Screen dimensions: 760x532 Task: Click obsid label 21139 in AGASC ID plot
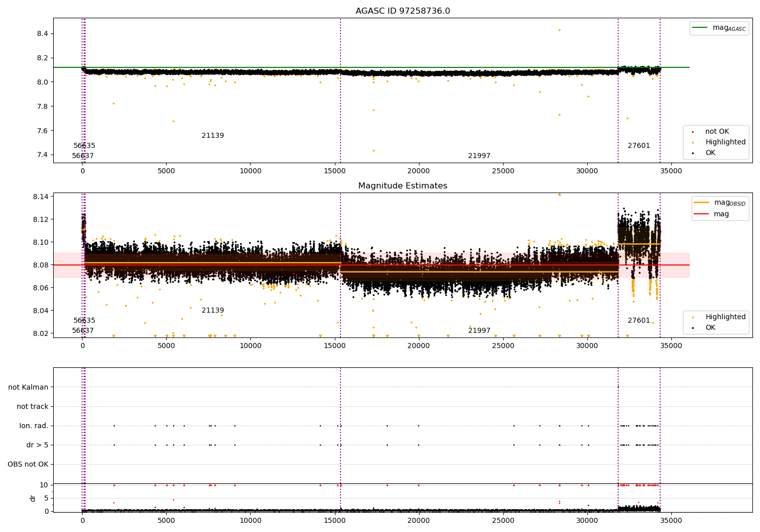click(213, 136)
